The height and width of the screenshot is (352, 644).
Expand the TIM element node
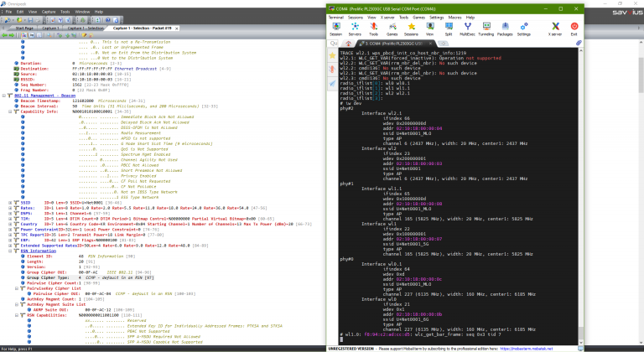(10, 219)
